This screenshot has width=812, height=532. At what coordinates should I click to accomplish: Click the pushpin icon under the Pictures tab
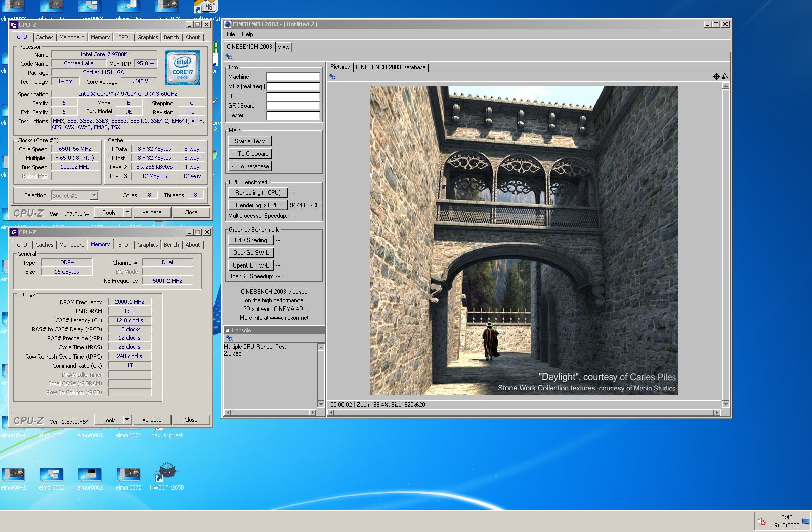pos(332,77)
